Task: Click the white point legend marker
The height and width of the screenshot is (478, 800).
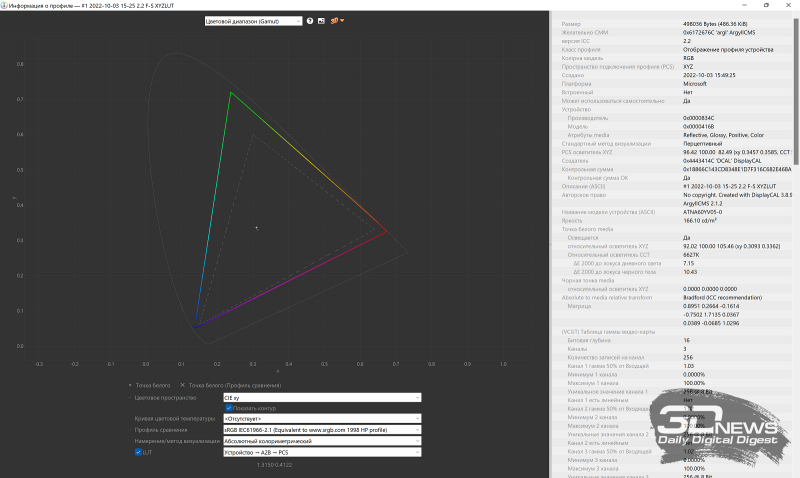Action: pyautogui.click(x=148, y=384)
